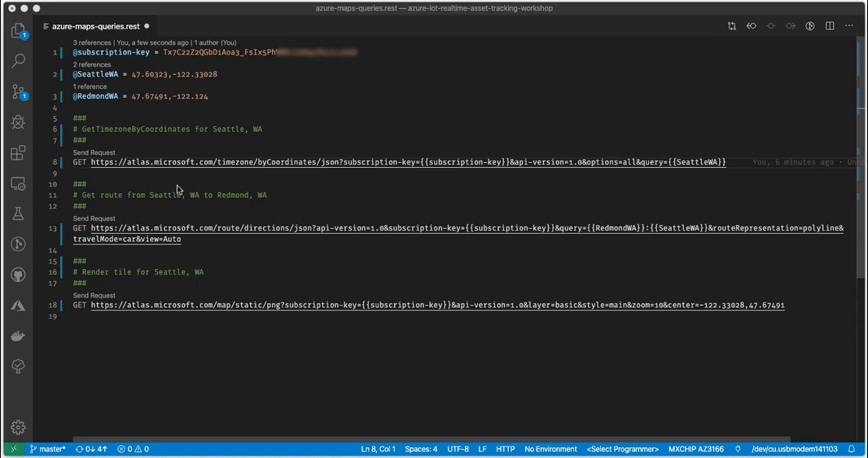Open the Explorer view in activity bar

[18, 31]
